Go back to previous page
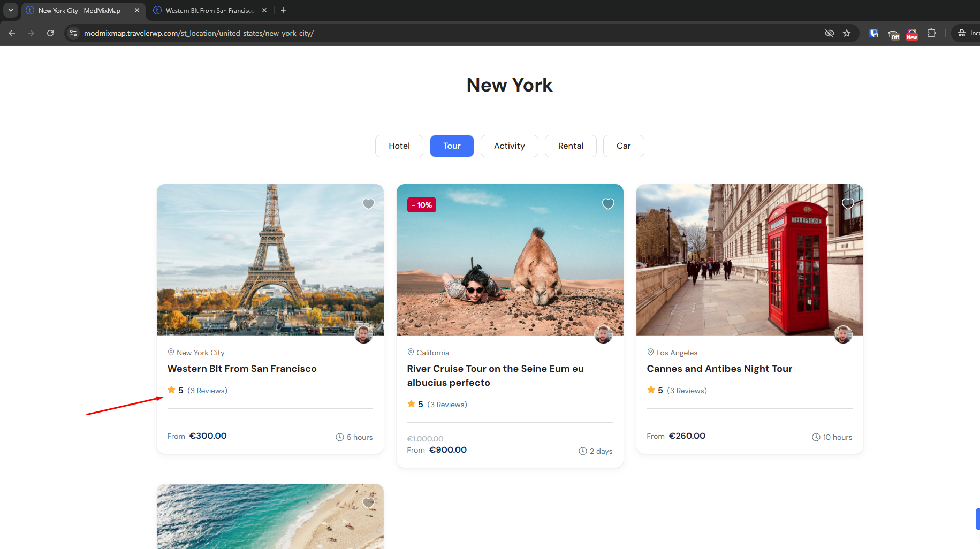The height and width of the screenshot is (549, 980). click(x=12, y=33)
